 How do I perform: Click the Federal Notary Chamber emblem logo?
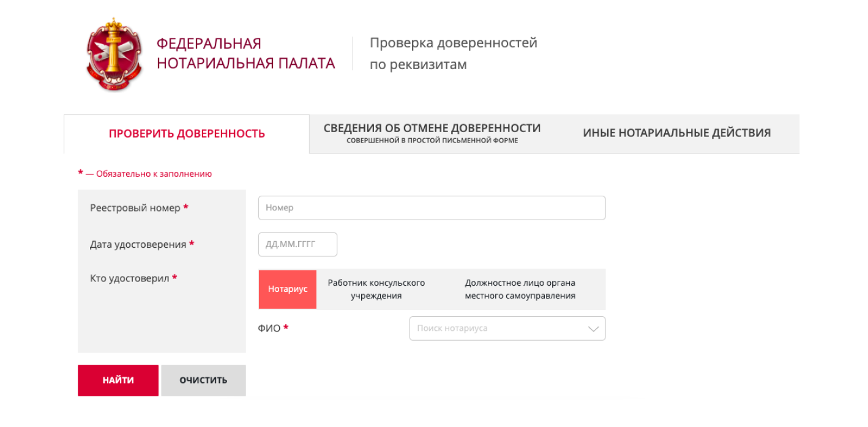[114, 54]
